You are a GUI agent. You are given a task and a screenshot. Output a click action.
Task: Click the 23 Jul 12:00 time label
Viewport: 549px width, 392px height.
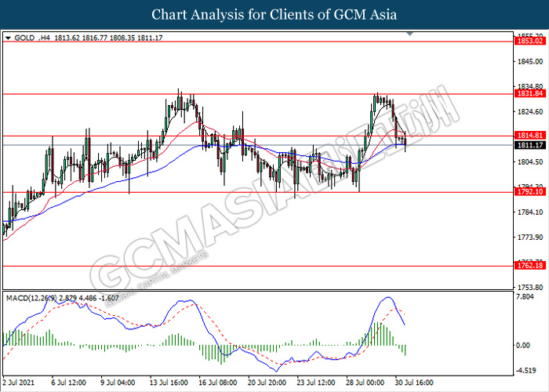pyautogui.click(x=316, y=383)
